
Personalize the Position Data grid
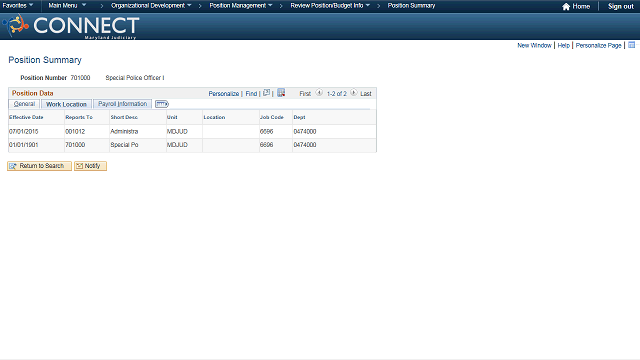[x=224, y=93]
